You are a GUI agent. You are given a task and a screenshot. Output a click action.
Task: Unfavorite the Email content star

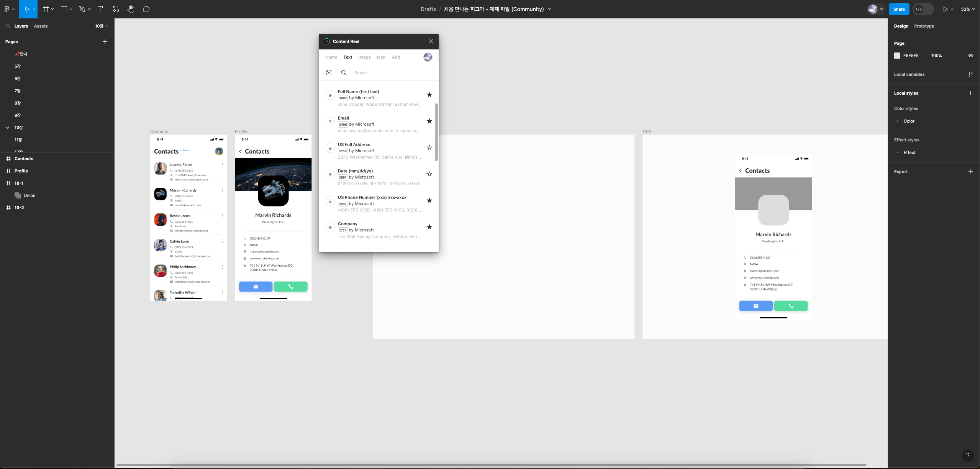point(429,121)
